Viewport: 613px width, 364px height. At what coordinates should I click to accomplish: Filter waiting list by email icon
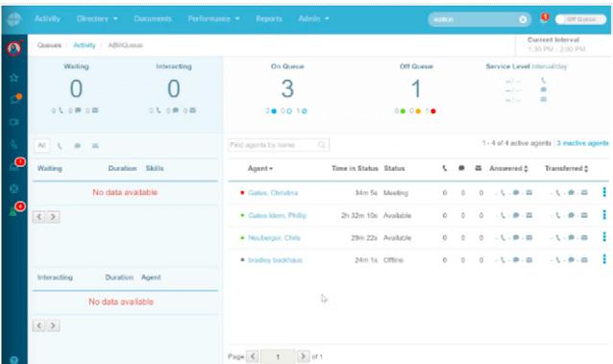point(95,146)
